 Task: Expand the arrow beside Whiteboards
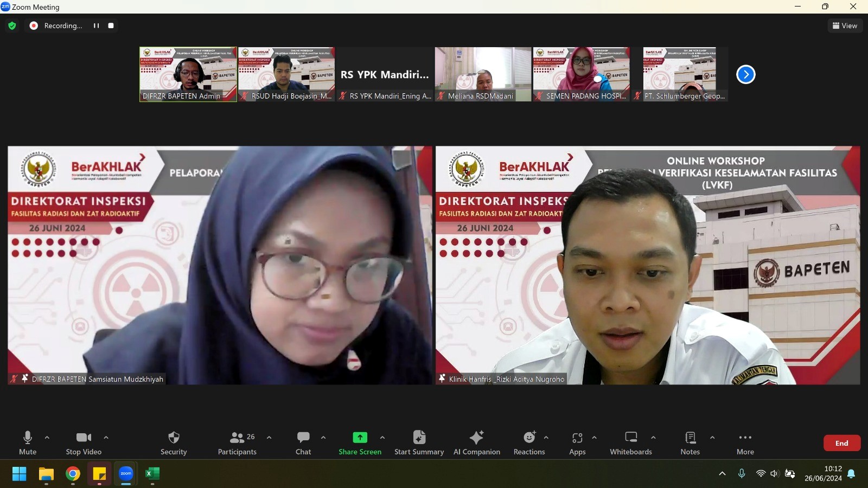point(654,438)
